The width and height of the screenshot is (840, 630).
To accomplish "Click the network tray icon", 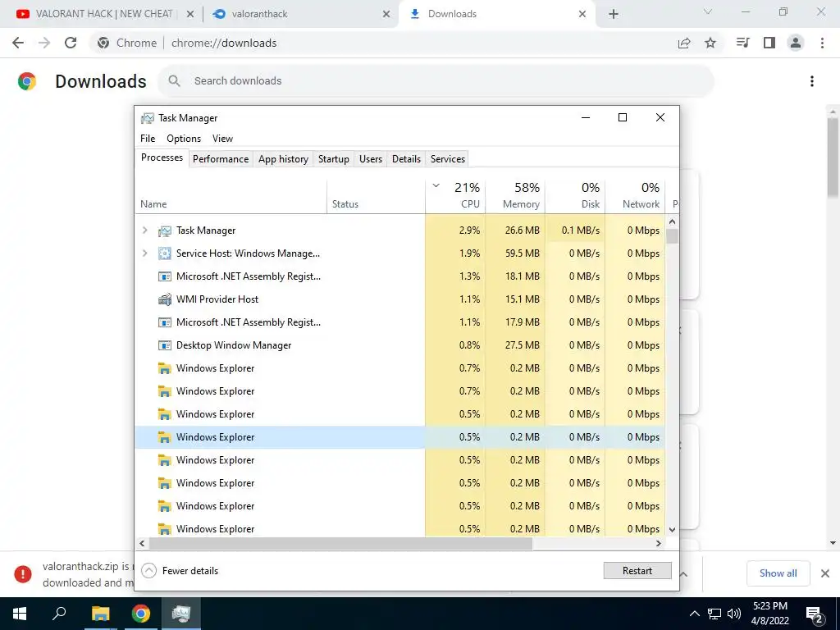I will [x=714, y=614].
